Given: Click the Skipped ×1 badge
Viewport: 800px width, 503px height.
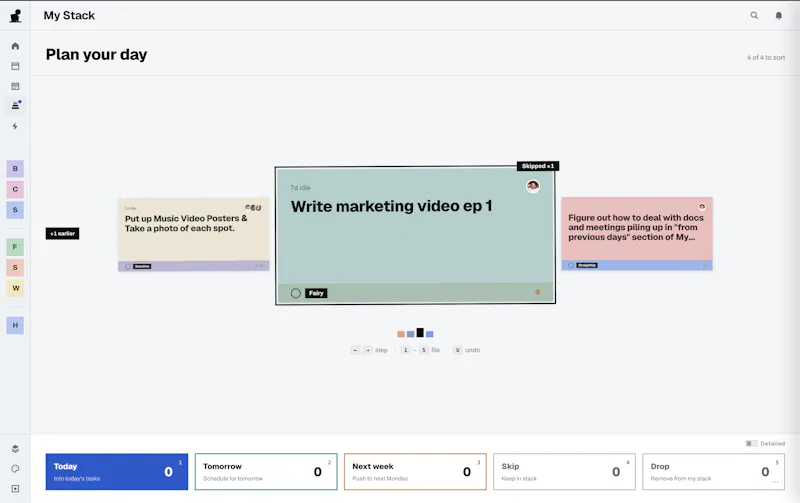Looking at the screenshot, I should pos(538,166).
